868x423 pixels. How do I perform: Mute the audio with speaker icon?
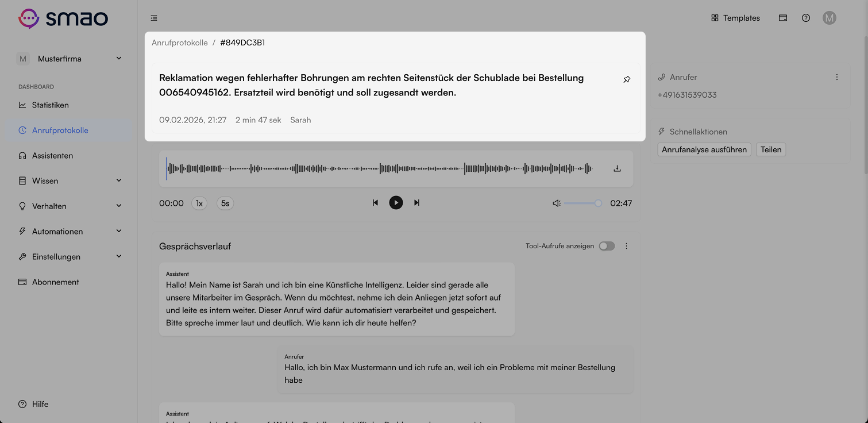tap(556, 203)
